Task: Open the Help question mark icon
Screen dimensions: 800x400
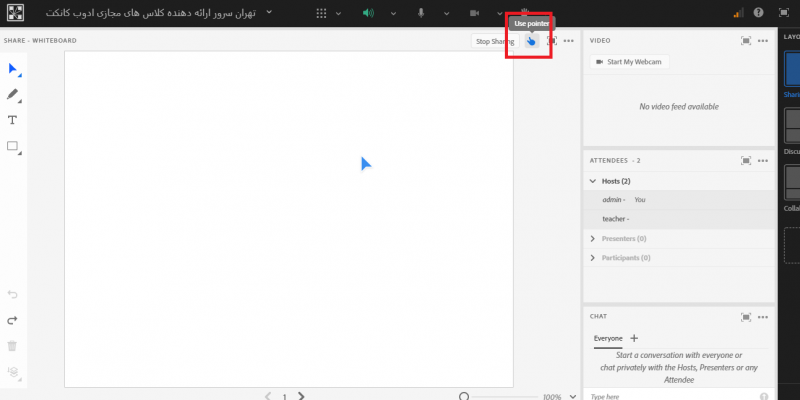Action: (x=759, y=13)
